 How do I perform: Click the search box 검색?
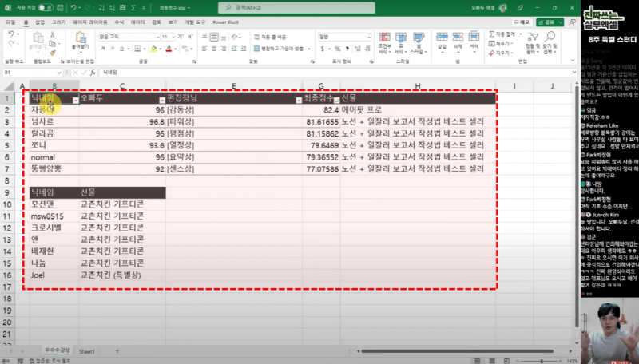tap(296, 7)
